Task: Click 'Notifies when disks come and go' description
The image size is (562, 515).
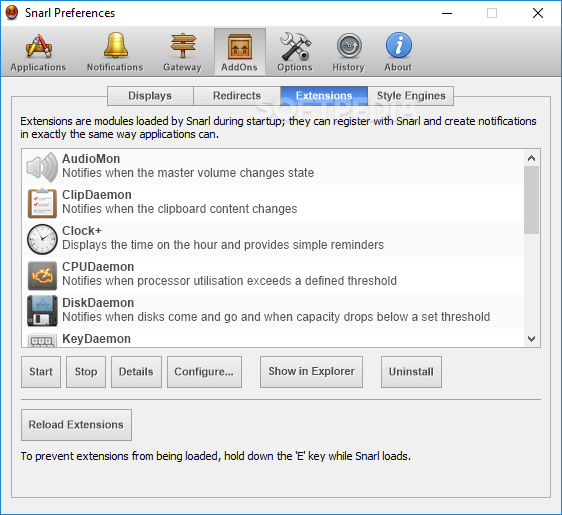Action: (x=276, y=317)
